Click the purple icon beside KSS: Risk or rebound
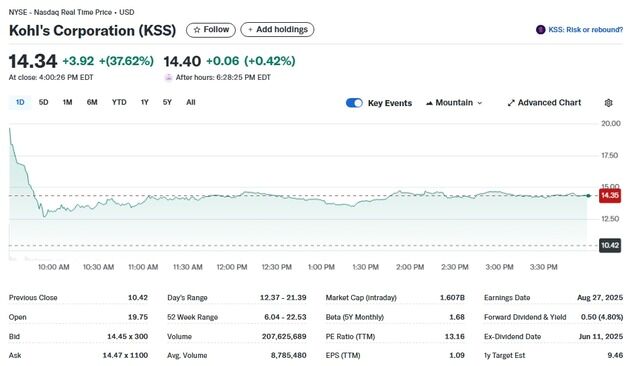Viewport: 628px width, 366px height. (541, 30)
